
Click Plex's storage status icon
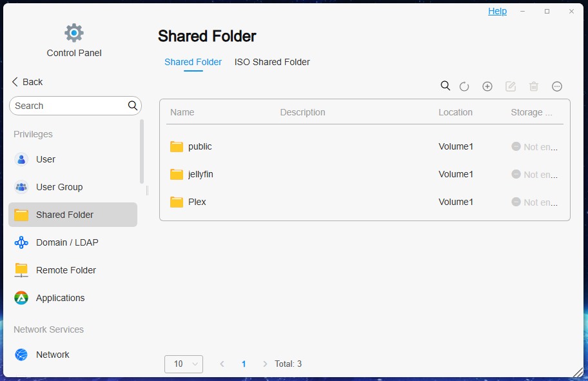516,202
